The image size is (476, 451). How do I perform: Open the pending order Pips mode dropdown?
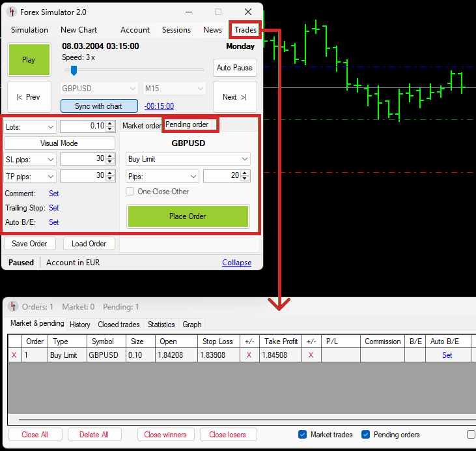pyautogui.click(x=162, y=176)
